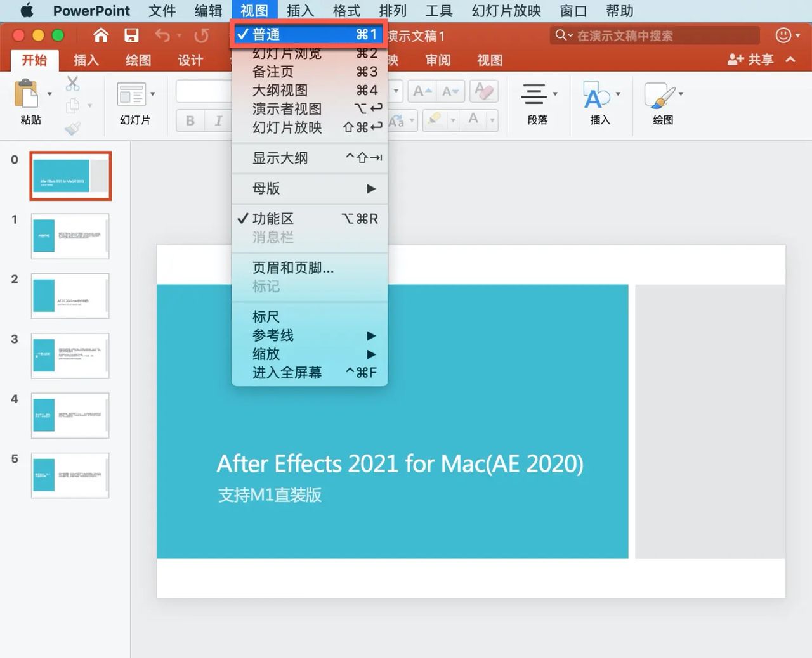Select the 剪切 (Cut) scissors icon
Screen dimensions: 812x658
[72, 84]
